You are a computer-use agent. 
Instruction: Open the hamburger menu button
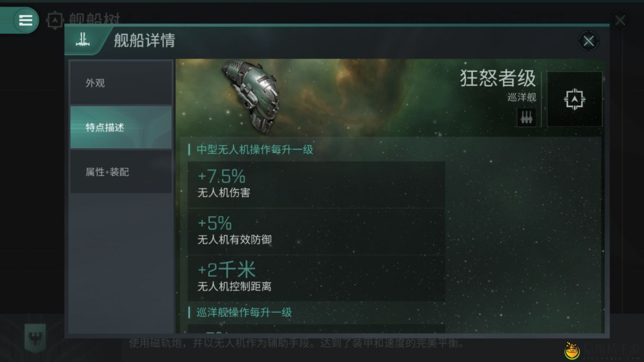point(25,20)
